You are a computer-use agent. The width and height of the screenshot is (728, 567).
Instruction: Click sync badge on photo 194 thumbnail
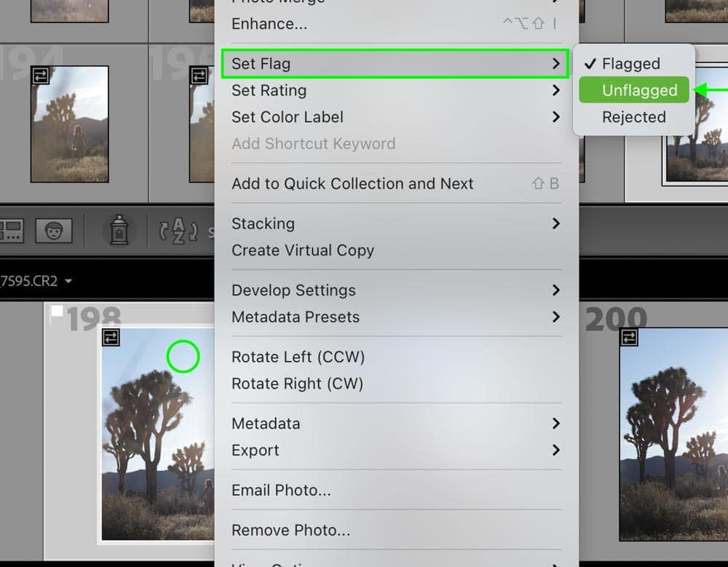click(40, 75)
